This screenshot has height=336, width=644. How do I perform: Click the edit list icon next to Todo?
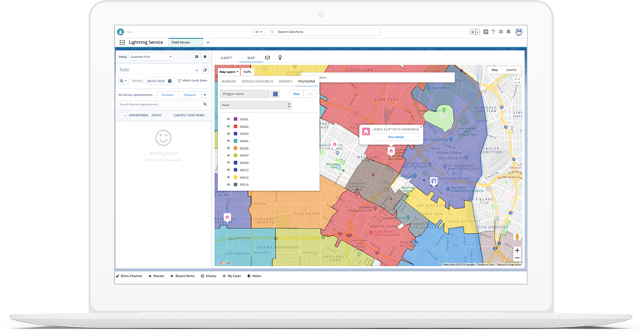coord(205,70)
